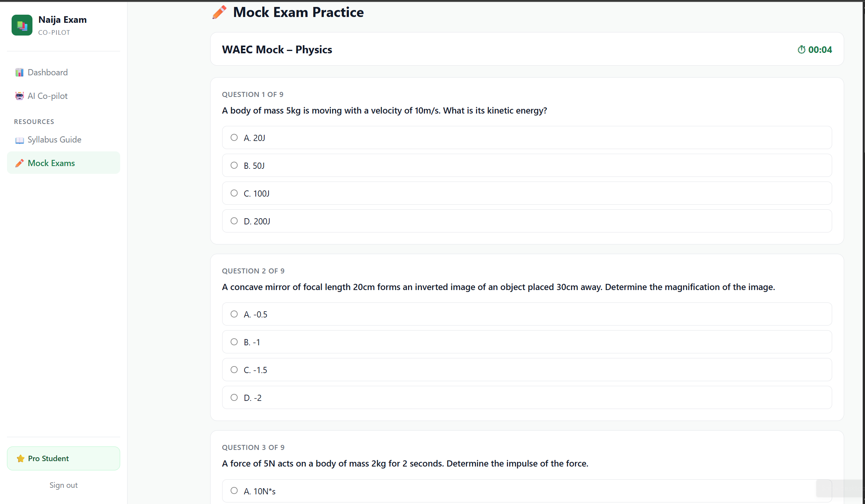Select the A. 20J answer row
Image resolution: width=865 pixels, height=504 pixels.
(x=527, y=137)
